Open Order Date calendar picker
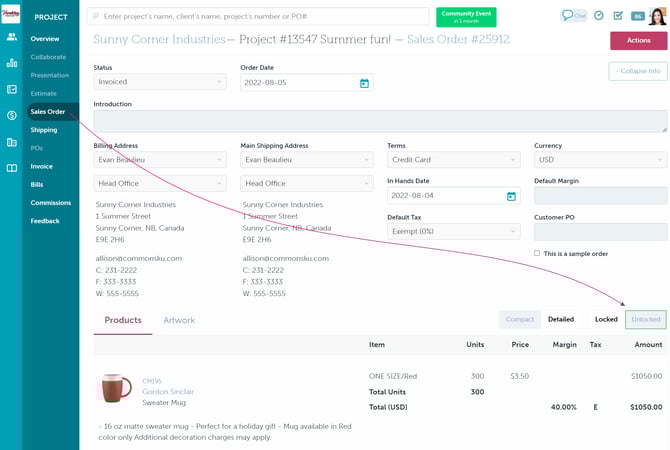The height and width of the screenshot is (450, 670). 365,83
